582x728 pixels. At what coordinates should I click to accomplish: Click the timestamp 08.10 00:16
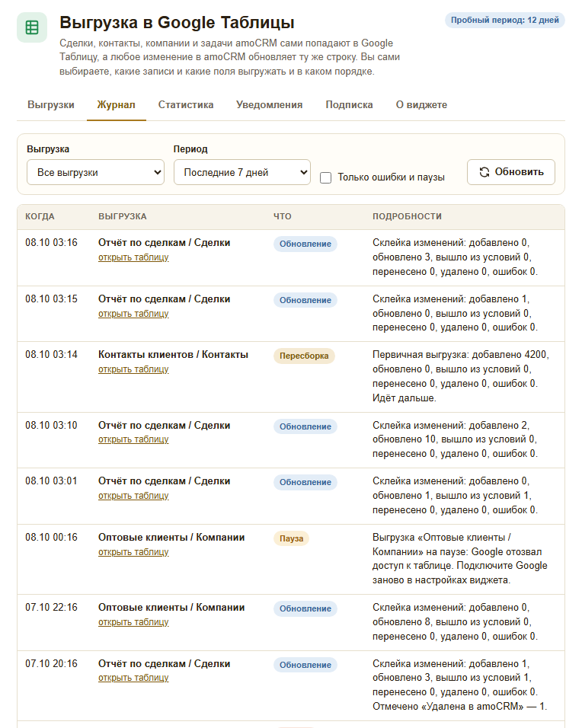coord(52,537)
